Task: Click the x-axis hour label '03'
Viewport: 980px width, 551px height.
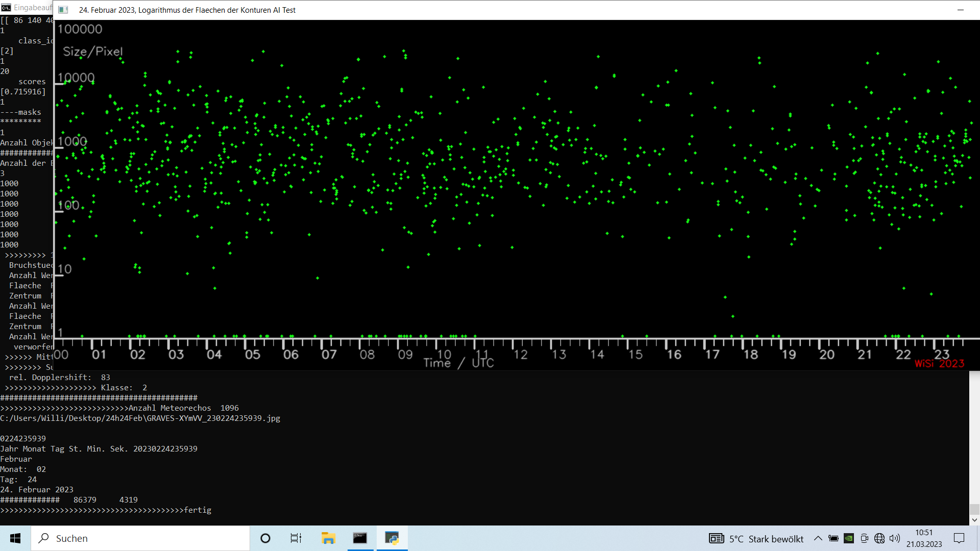Action: (176, 355)
